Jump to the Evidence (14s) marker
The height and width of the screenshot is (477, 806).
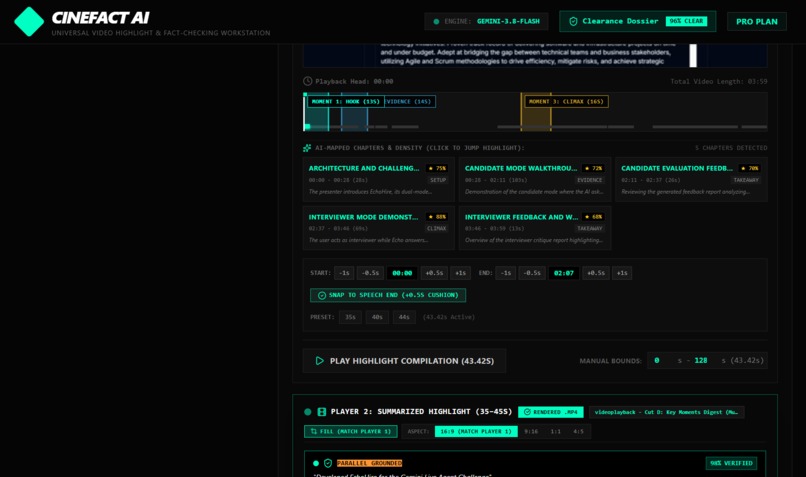[x=409, y=101]
